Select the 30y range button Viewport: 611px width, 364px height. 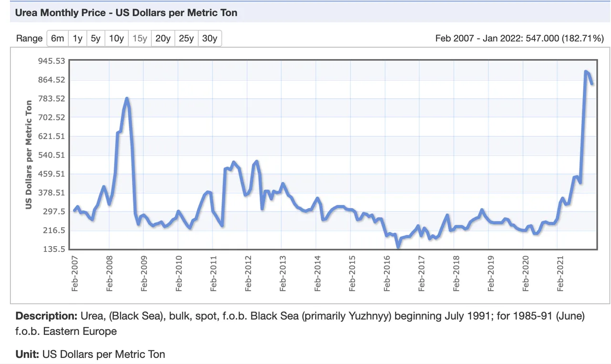point(210,39)
